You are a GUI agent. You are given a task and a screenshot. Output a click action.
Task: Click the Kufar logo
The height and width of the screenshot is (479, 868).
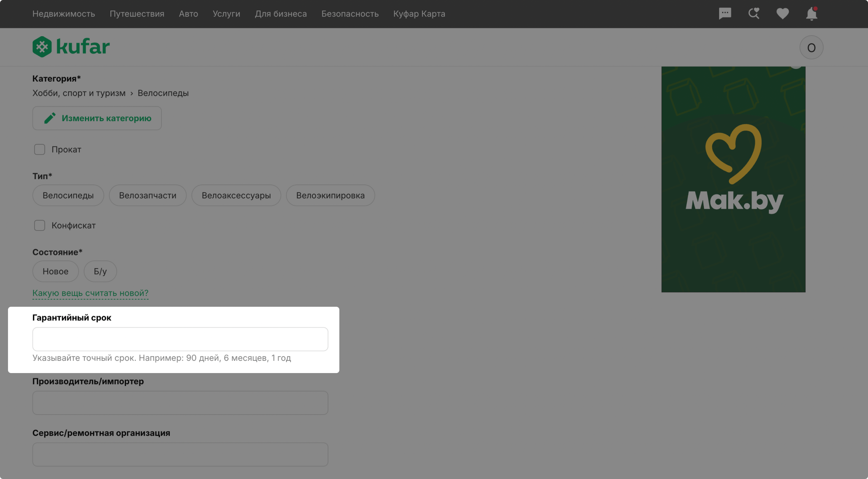click(71, 47)
